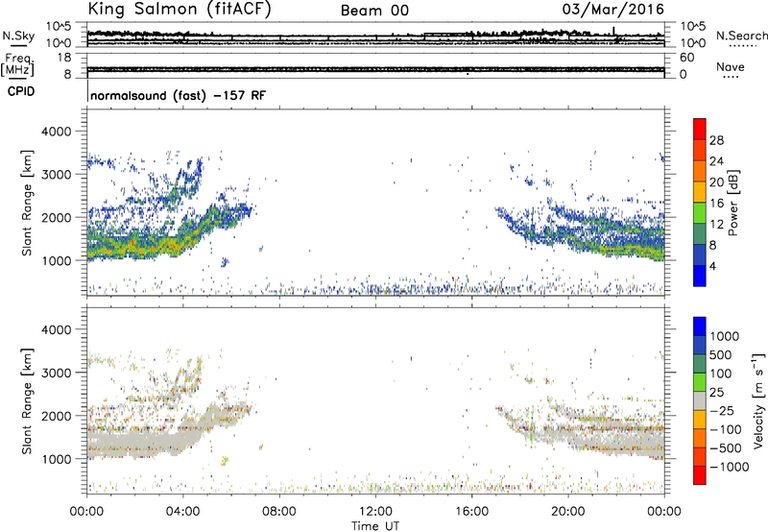This screenshot has width=768, height=532.
Task: Click the "-500" value on Velocity scale
Action: (x=726, y=448)
